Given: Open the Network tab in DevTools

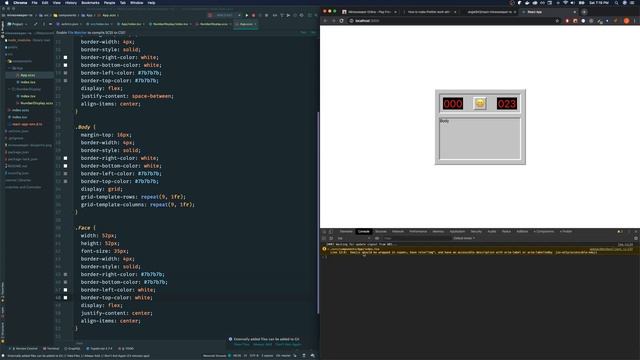Looking at the screenshot, I should (398, 231).
